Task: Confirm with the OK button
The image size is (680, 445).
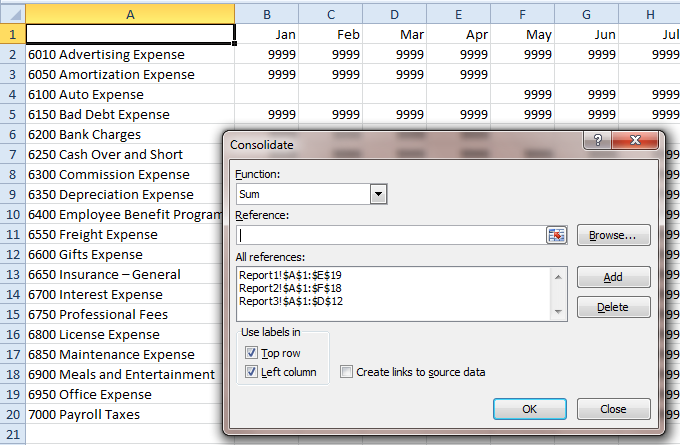Action: pos(529,408)
